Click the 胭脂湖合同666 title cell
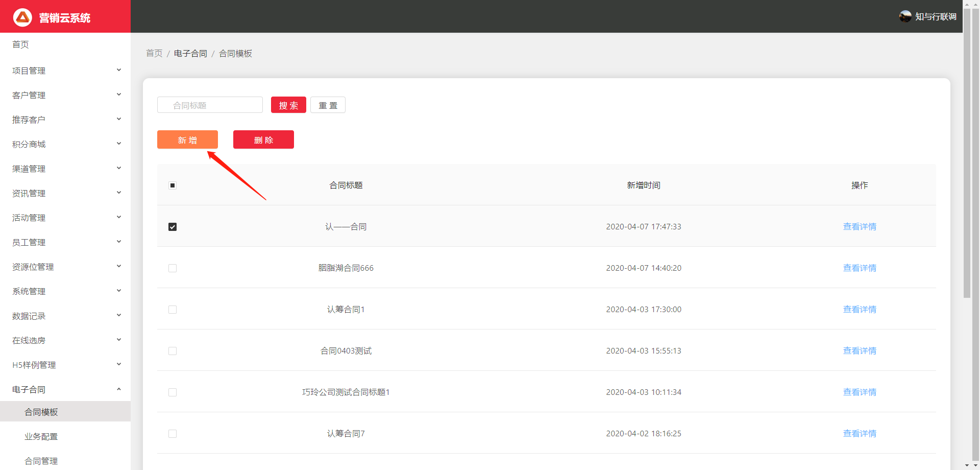 click(346, 268)
